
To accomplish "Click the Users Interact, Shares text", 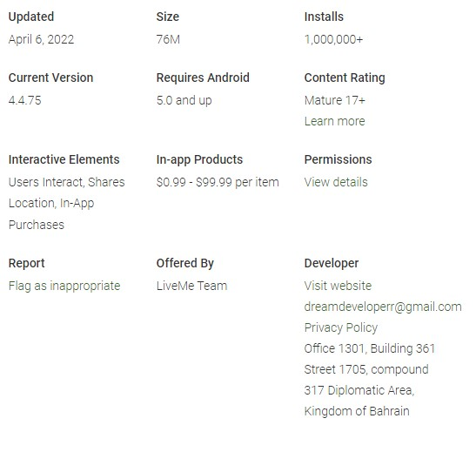I will pos(66,182).
